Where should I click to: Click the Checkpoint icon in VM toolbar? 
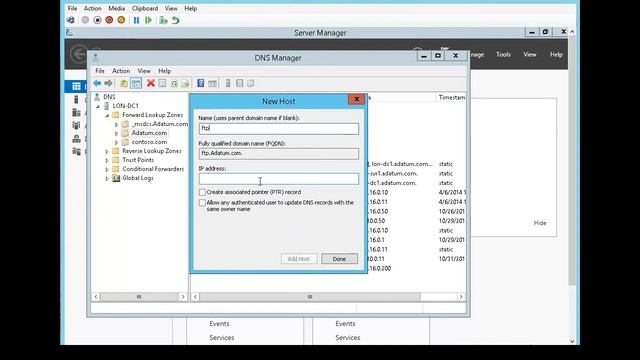click(163, 20)
